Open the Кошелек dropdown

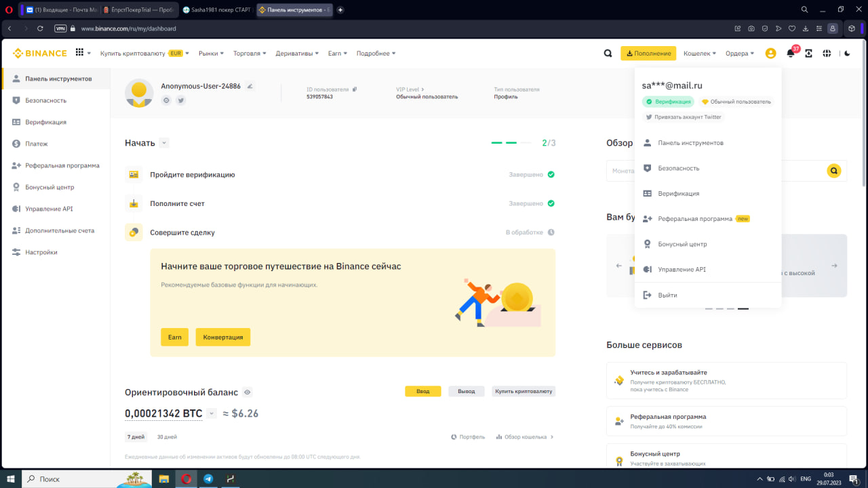coord(700,54)
